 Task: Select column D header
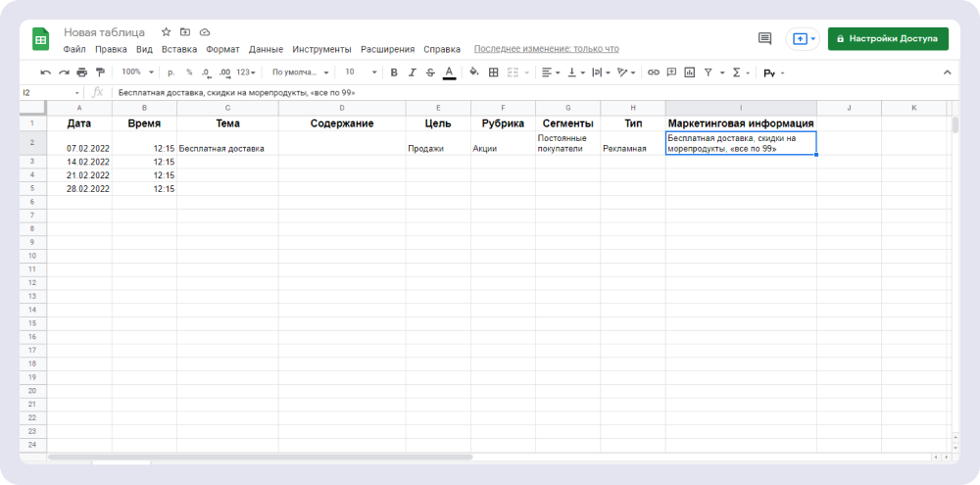pyautogui.click(x=342, y=108)
